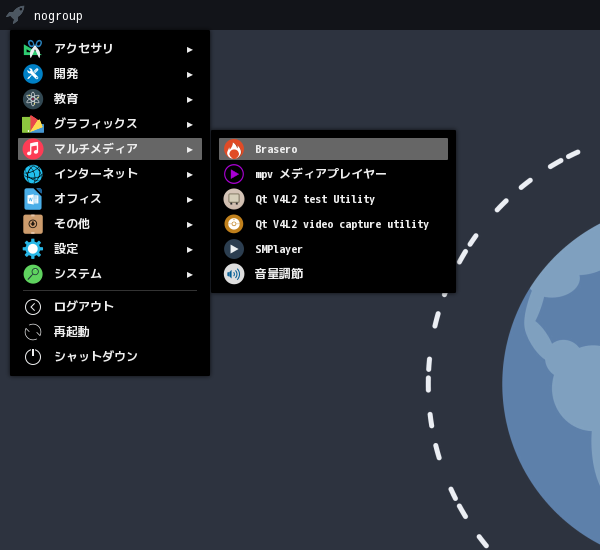Open the 設定 menu category
The width and height of the screenshot is (600, 550).
coord(110,249)
